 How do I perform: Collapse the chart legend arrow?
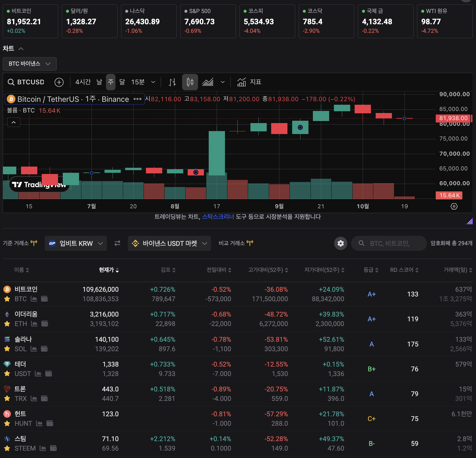[14, 122]
